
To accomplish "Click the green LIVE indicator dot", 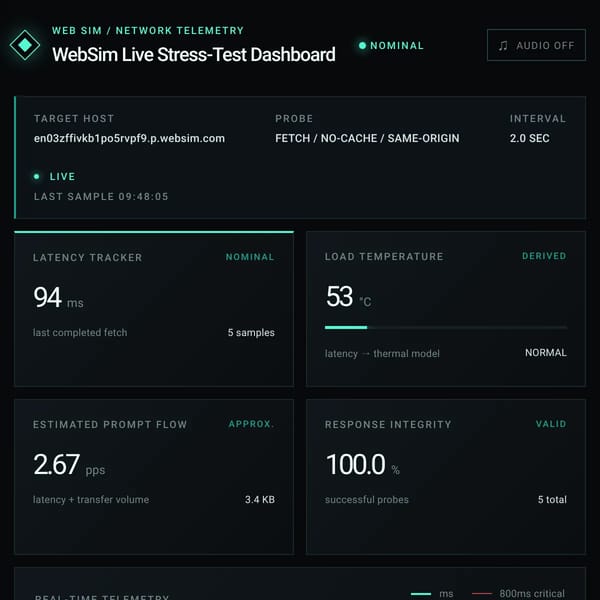I will (37, 176).
